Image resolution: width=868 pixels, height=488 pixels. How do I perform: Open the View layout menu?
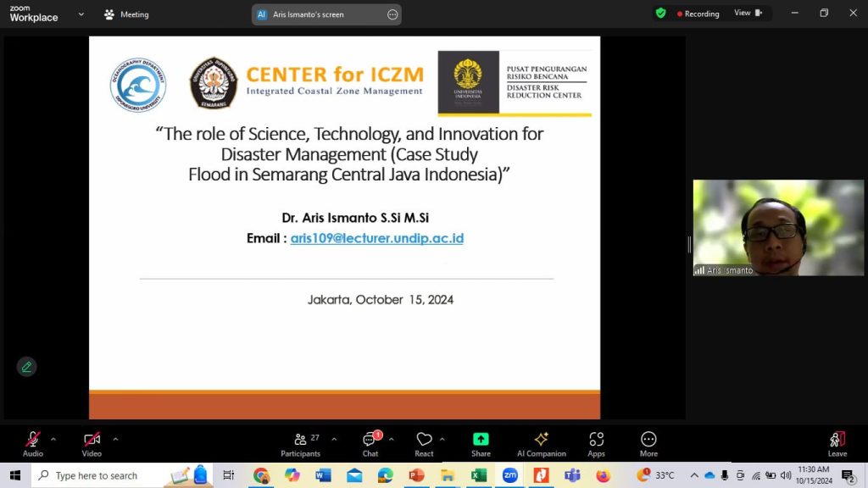pos(748,14)
